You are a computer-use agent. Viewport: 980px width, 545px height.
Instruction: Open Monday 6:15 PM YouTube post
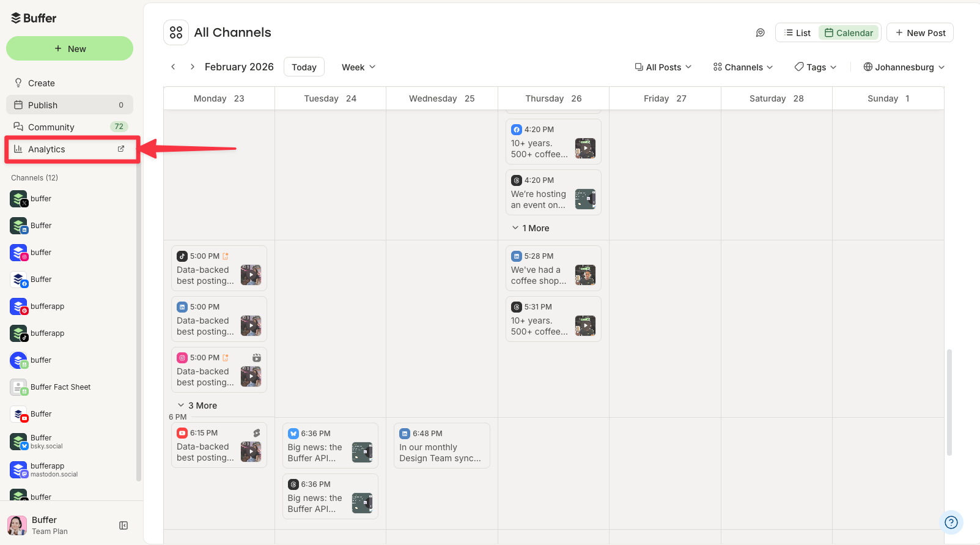219,445
